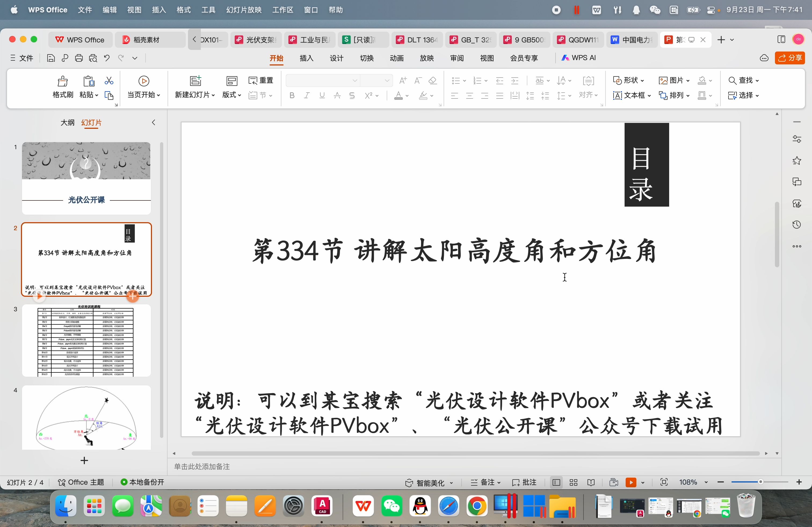Image resolution: width=812 pixels, height=527 pixels.
Task: Click Smart Beautify (智能美化) button
Action: (429, 482)
